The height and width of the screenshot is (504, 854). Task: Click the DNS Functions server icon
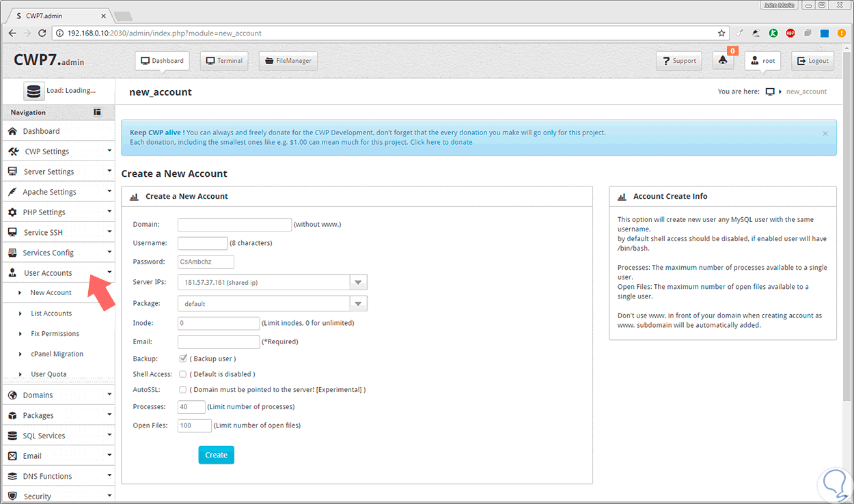12,476
